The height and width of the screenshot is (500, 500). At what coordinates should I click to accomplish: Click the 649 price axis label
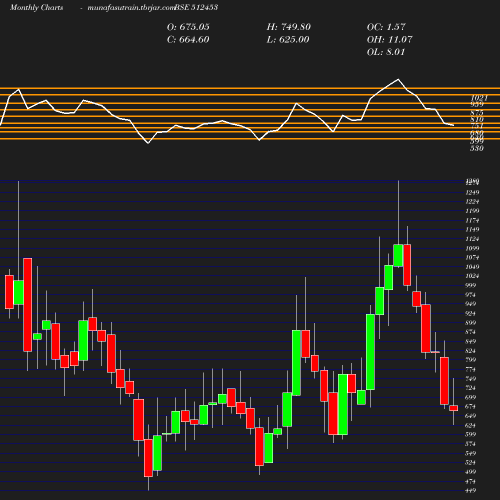472,416
